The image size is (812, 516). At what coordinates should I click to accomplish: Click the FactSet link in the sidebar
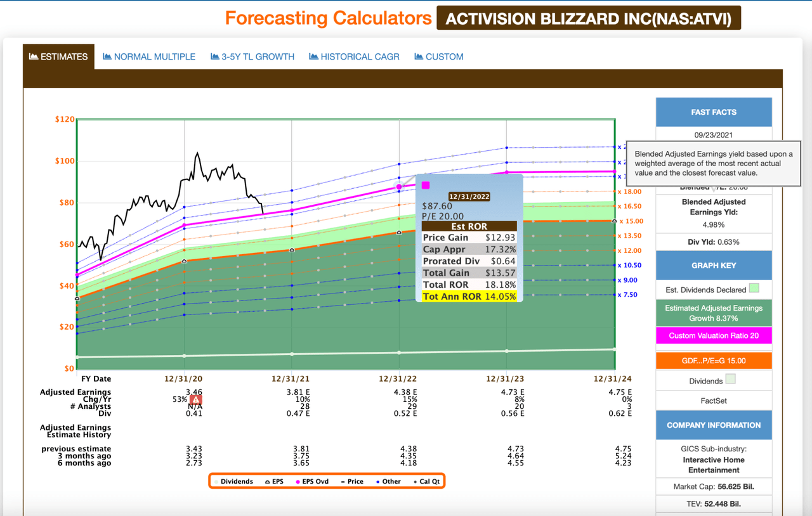coord(713,400)
